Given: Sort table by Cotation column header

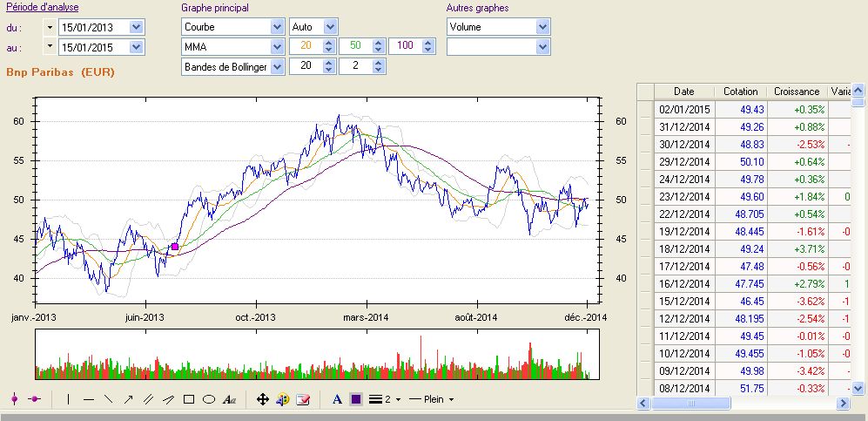Looking at the screenshot, I should pos(740,91).
